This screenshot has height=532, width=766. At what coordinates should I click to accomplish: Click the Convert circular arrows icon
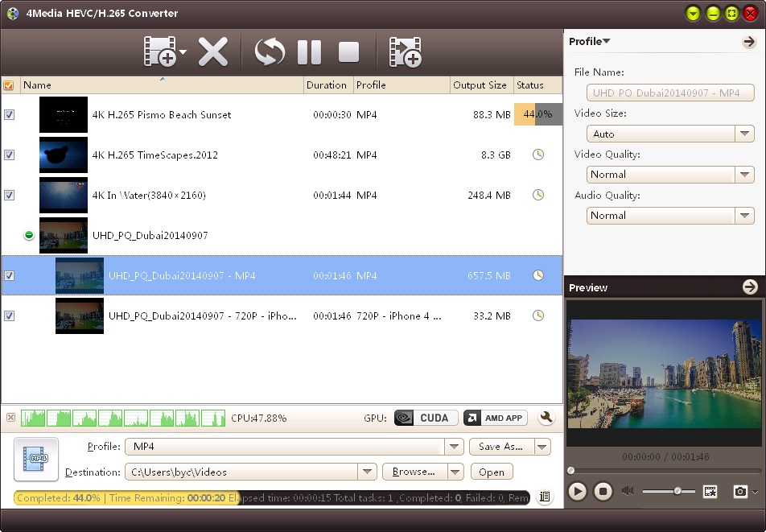[270, 52]
